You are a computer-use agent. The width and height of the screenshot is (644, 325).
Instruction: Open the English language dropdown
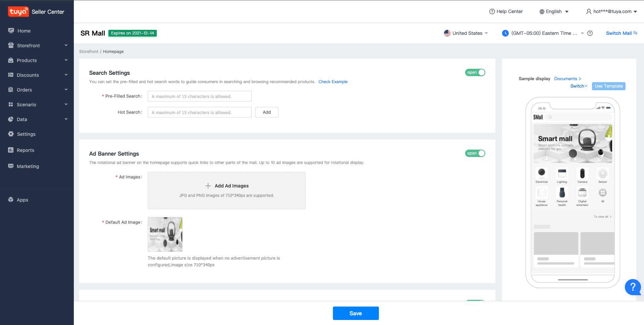tap(554, 11)
